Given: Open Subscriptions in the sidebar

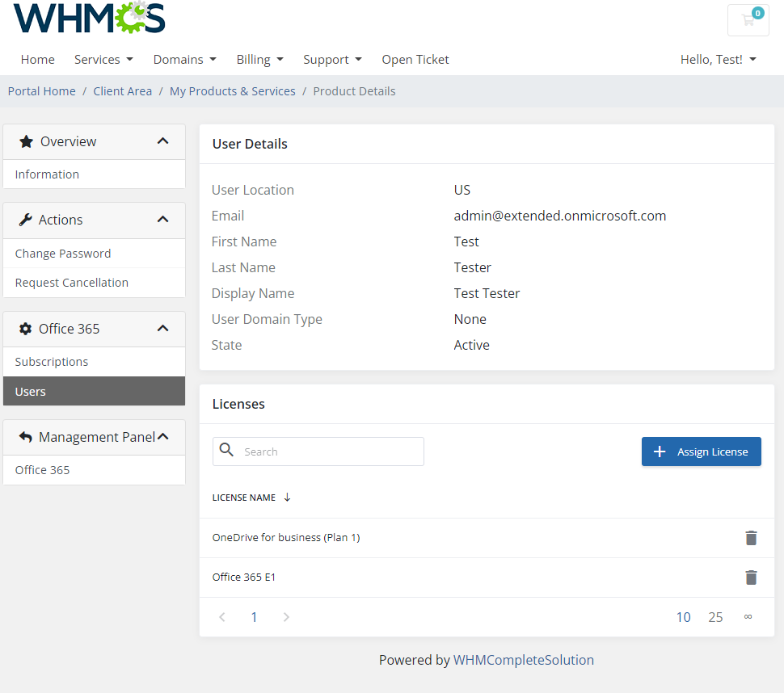Looking at the screenshot, I should pos(94,362).
